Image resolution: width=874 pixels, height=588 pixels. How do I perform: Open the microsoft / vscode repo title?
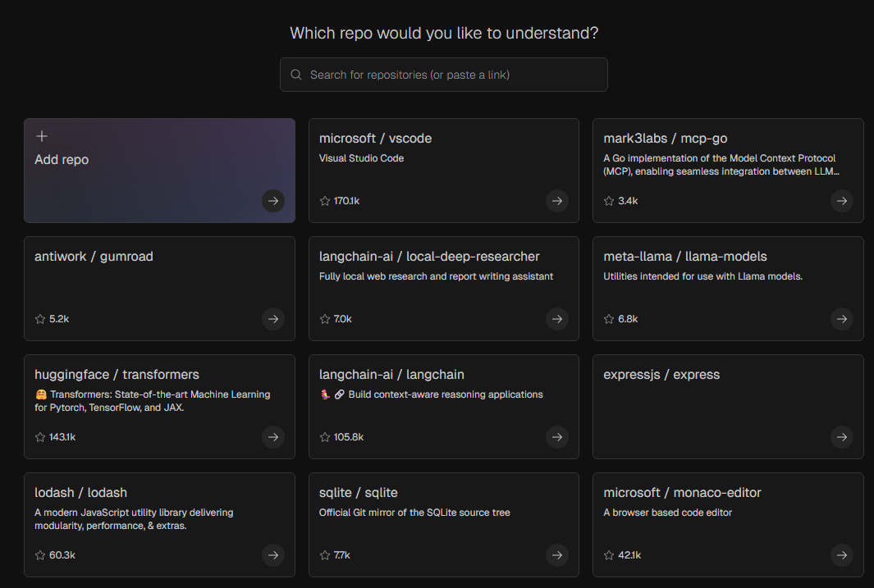point(375,138)
